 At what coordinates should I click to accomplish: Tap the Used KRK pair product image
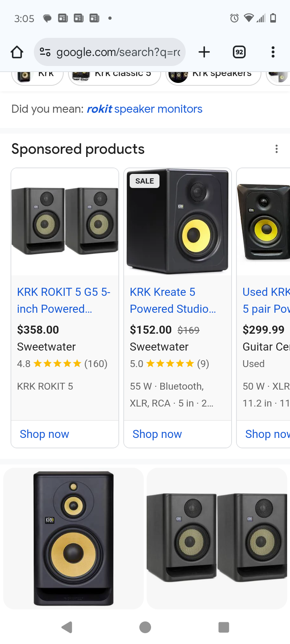264,221
